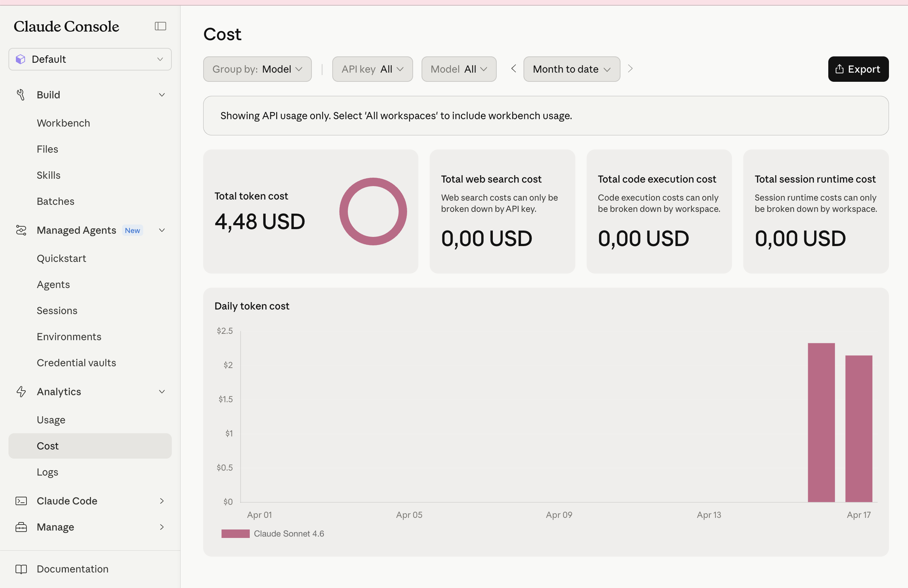
Task: Click the API usage only notice text
Action: [396, 116]
